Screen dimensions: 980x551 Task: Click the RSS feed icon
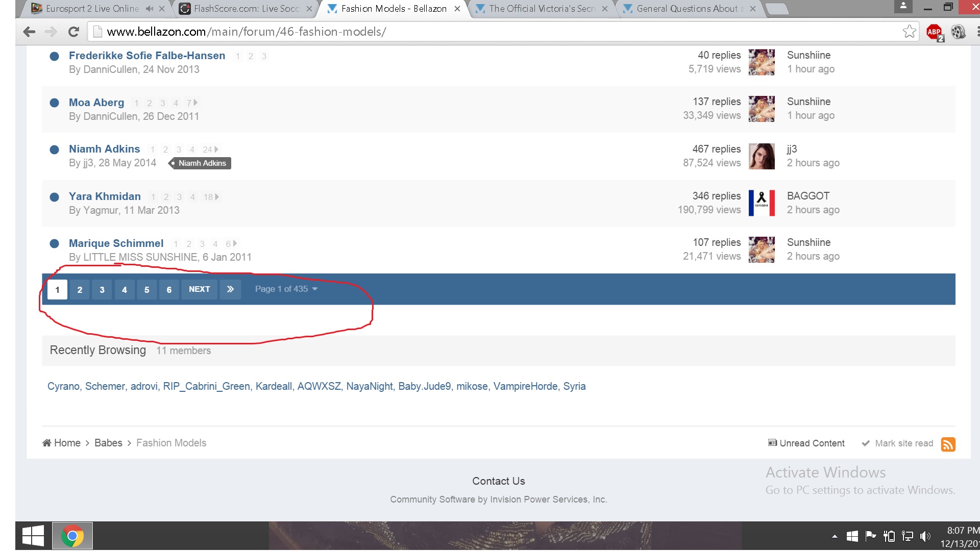tap(948, 444)
